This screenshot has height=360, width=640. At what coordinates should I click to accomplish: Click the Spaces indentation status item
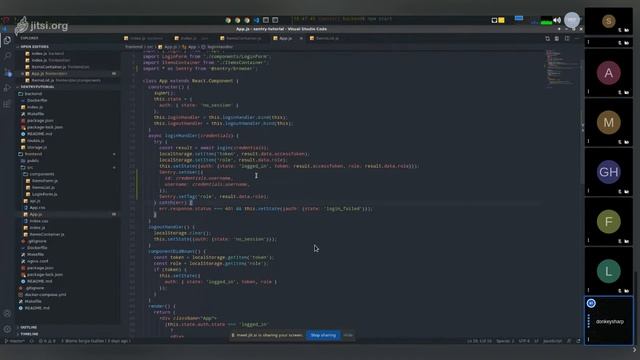505,341
